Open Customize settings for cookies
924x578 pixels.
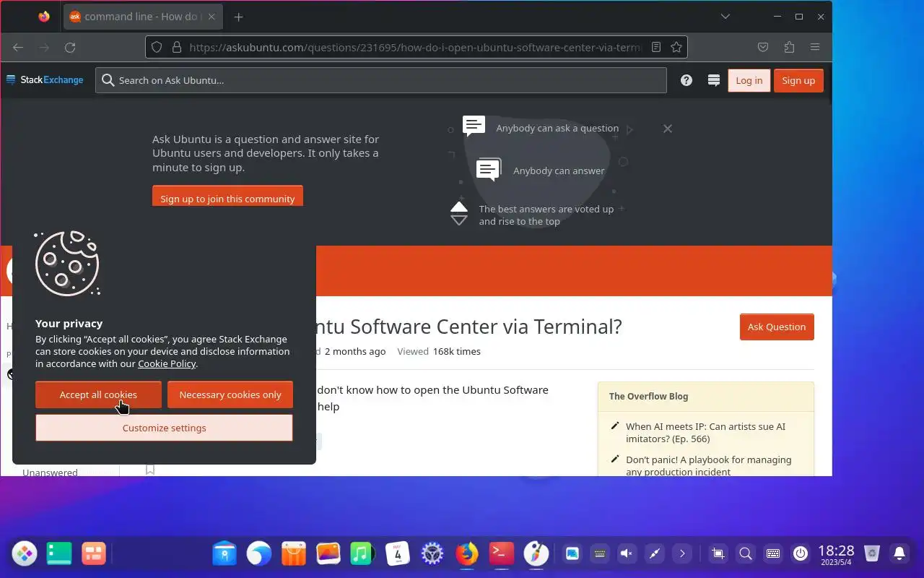pos(164,428)
